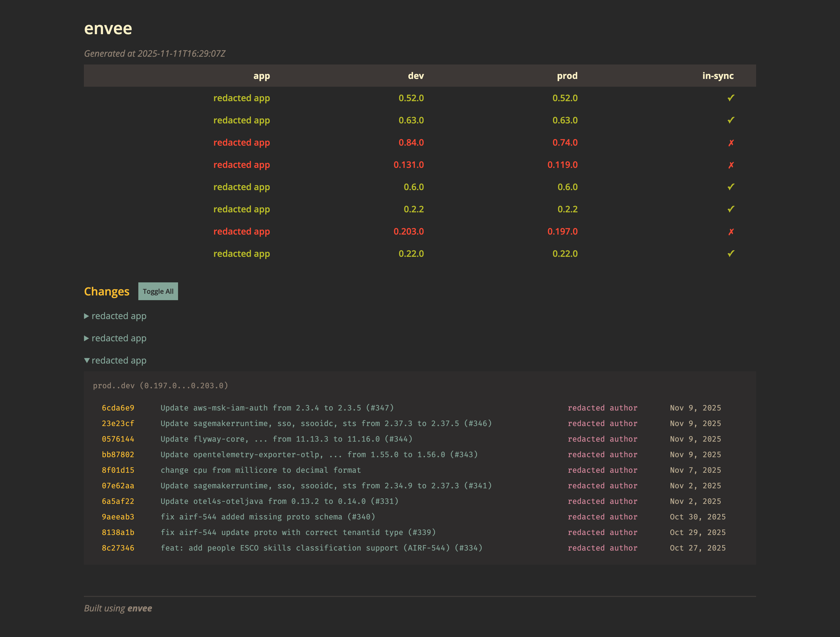
Task: Click the red X in the 0.131.0 row
Action: pos(731,165)
